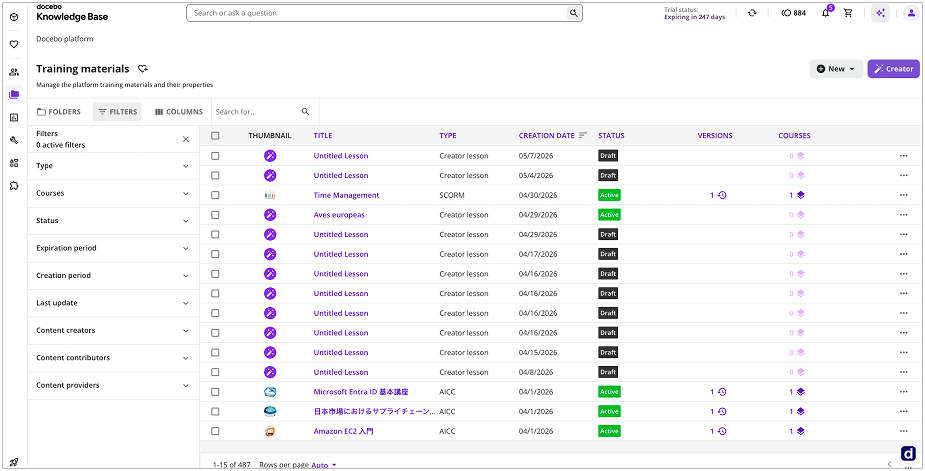
Task: Check the box for 05/7/2026 Untitled Lesson
Action: click(x=215, y=156)
